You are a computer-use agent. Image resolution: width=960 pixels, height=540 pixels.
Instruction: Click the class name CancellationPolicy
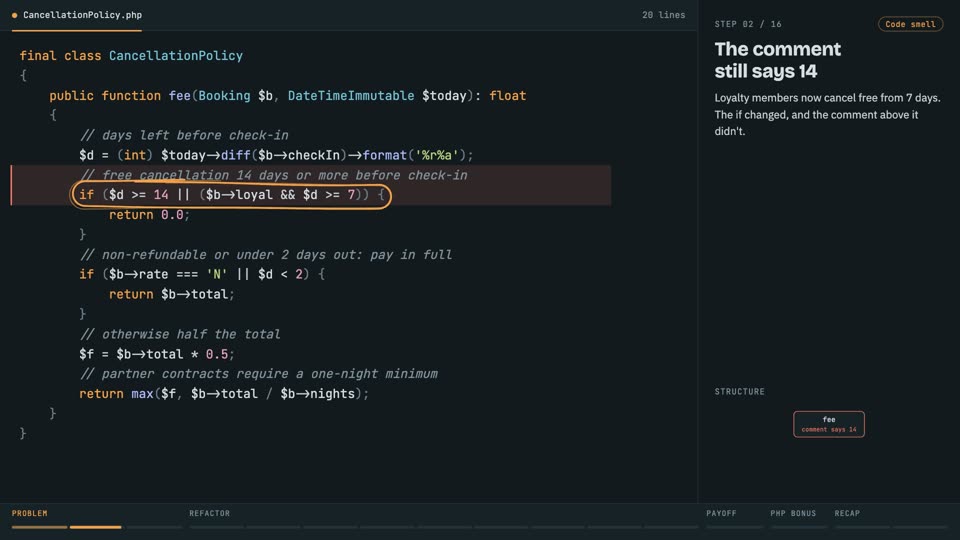[x=176, y=56]
